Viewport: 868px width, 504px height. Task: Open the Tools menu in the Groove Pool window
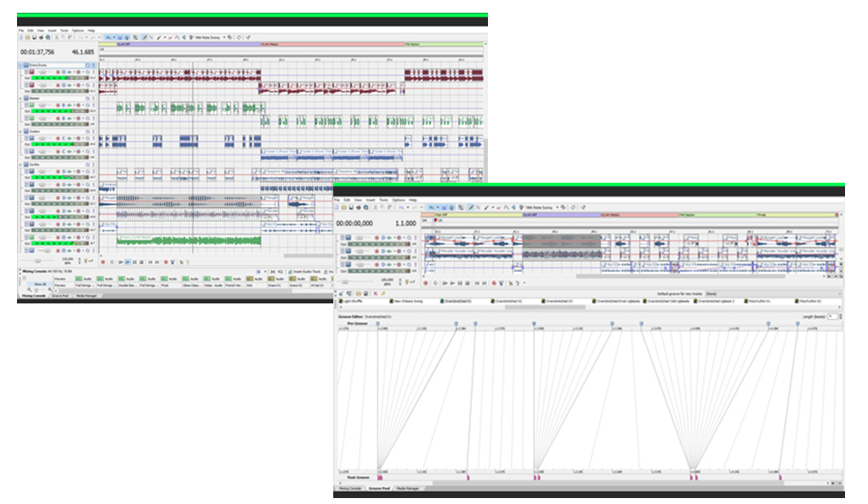point(383,200)
